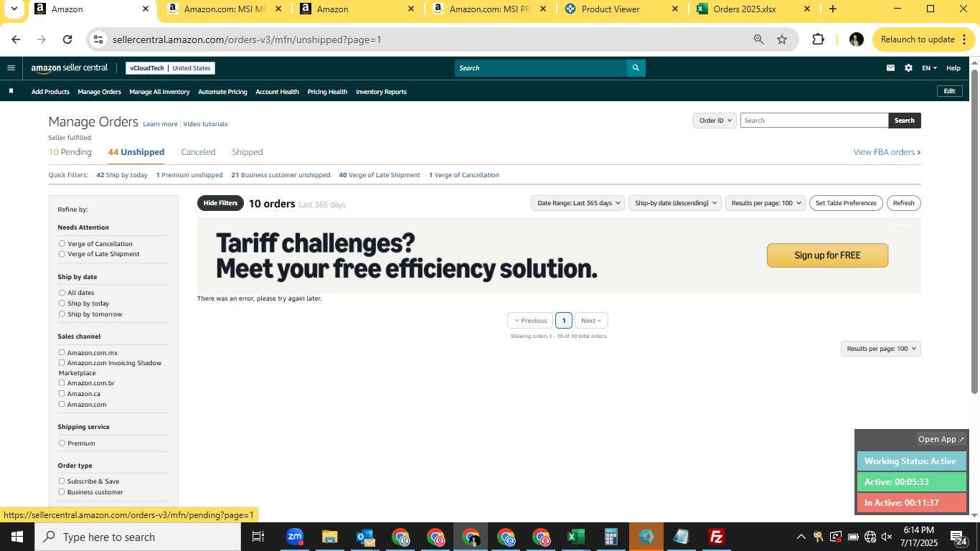
Task: Open Calculator from the taskbar
Action: 611,537
